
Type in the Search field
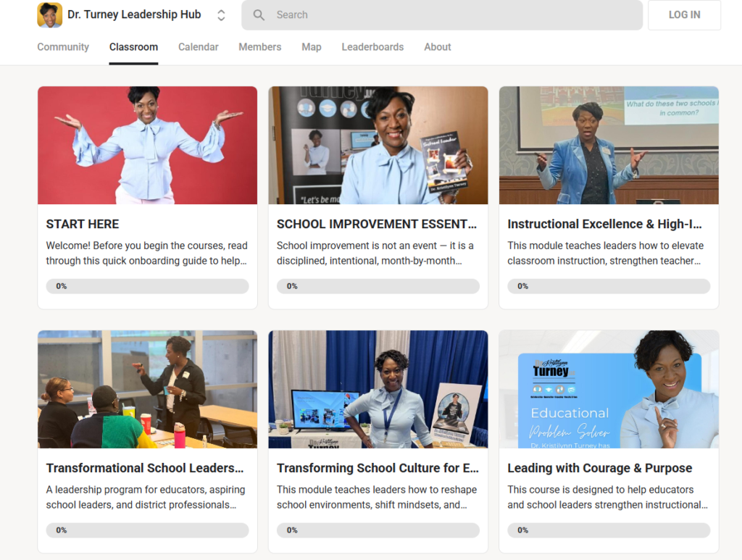[449, 15]
